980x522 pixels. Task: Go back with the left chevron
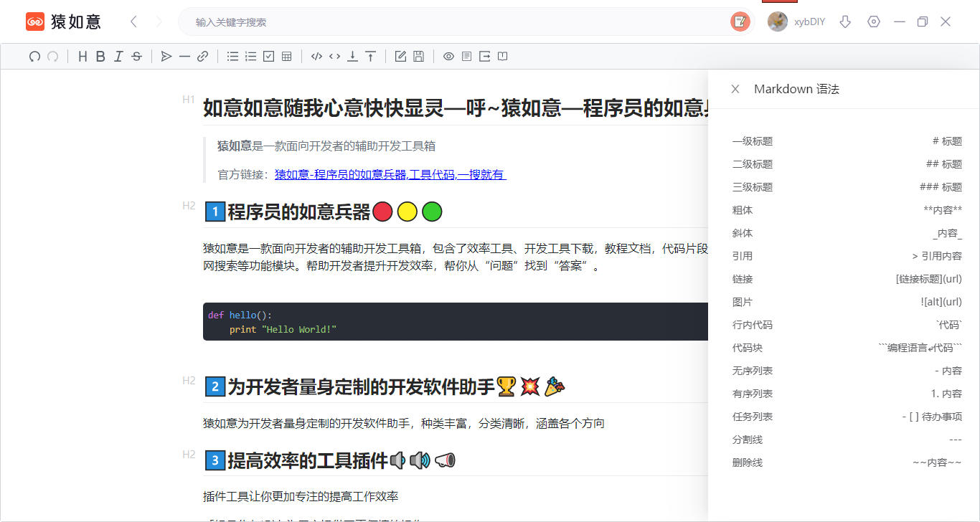[x=133, y=22]
